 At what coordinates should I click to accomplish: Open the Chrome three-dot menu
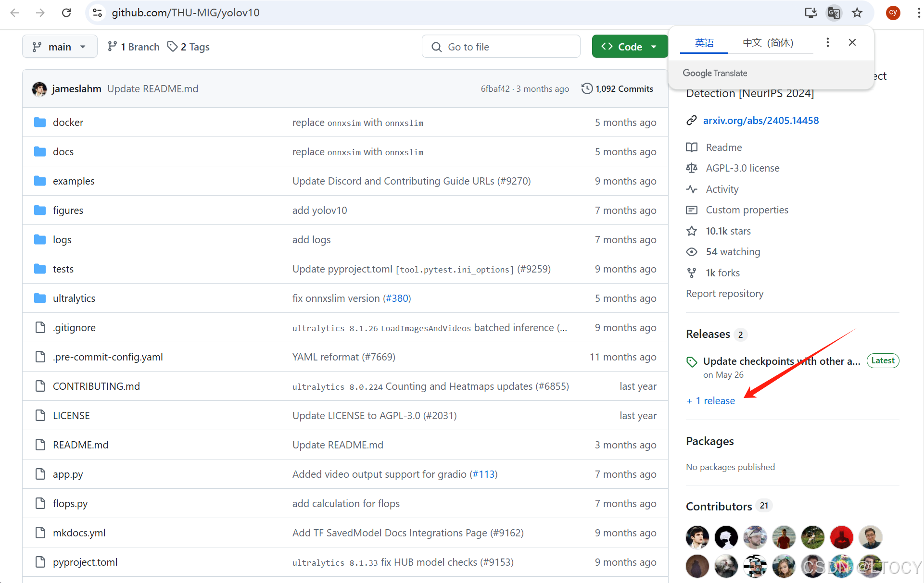click(918, 12)
